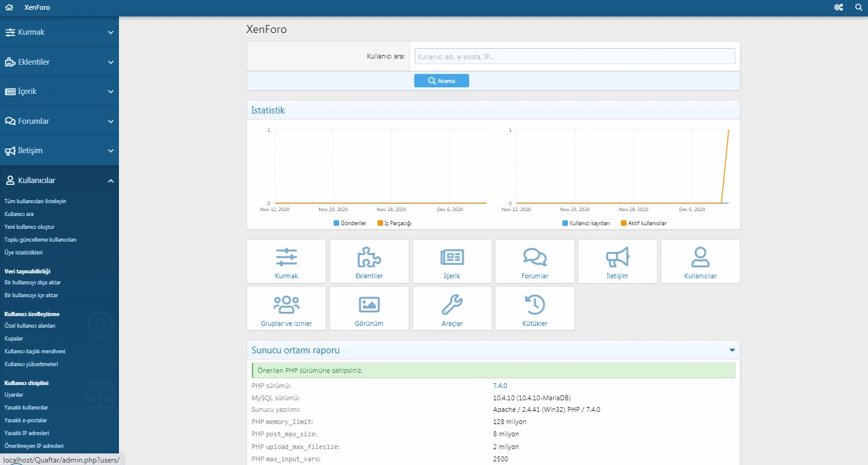Open Yasaklı IP adresleri

(28, 433)
